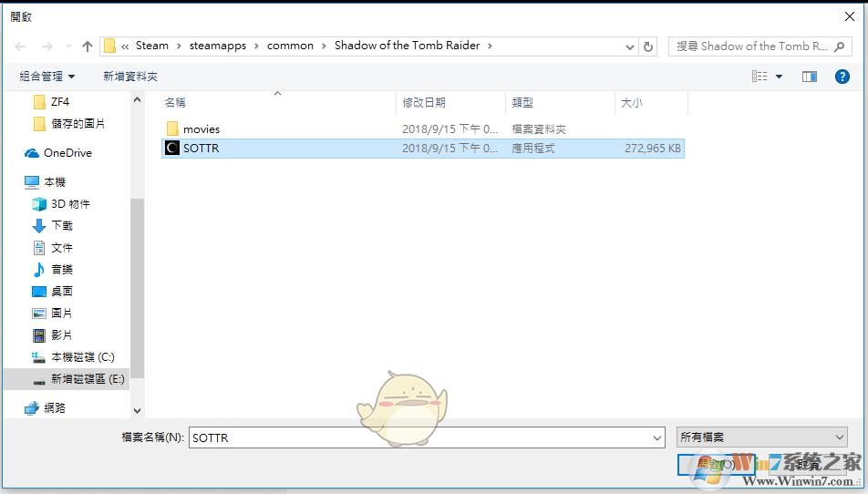Click the address bar folder icon
Viewport: 868px width, 494px height.
[109, 46]
